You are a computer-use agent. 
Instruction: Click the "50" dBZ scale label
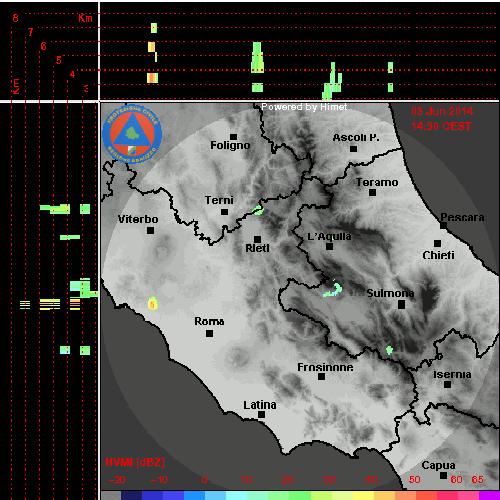tap(414, 480)
